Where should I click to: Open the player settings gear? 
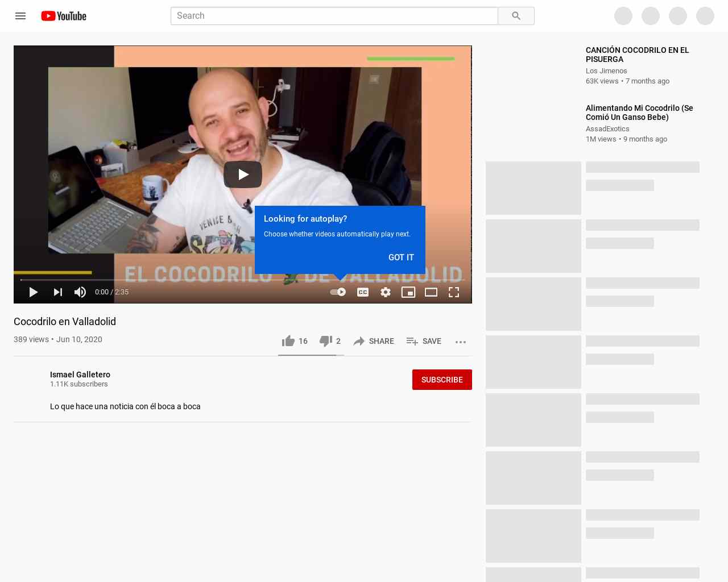(386, 292)
